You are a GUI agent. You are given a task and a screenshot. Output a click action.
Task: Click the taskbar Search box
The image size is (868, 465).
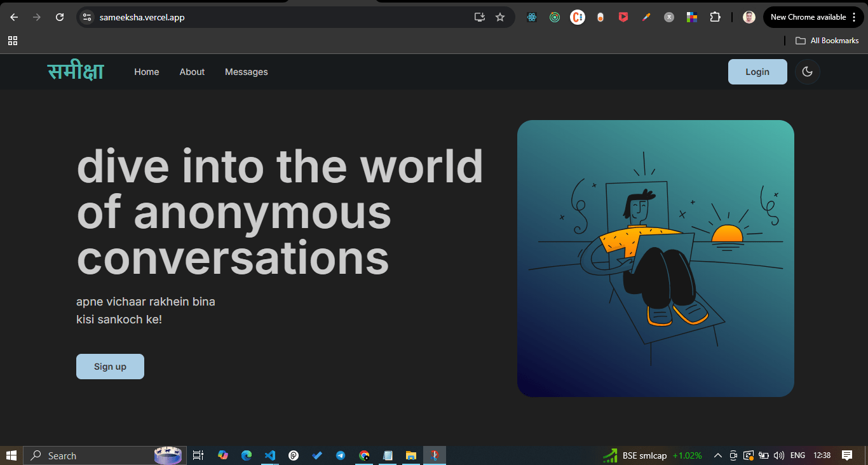[x=105, y=455]
